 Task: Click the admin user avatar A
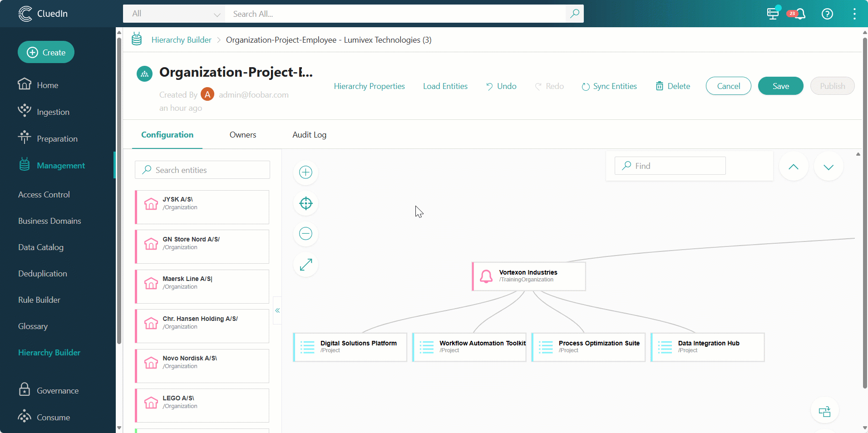(x=207, y=94)
